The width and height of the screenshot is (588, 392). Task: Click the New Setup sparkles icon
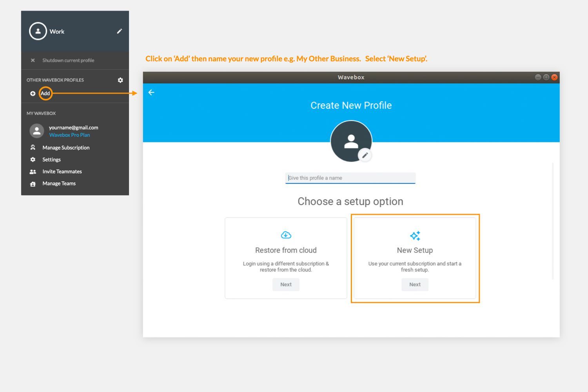[415, 236]
